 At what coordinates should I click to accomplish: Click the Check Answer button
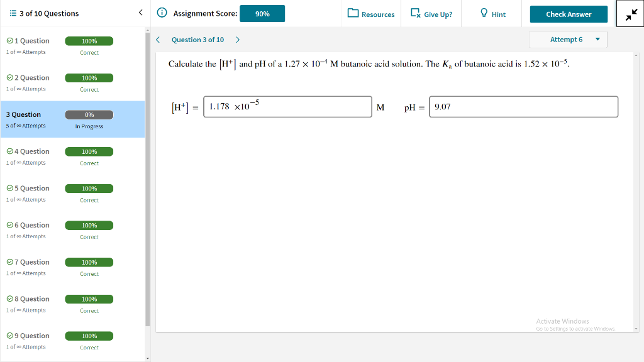coord(568,13)
